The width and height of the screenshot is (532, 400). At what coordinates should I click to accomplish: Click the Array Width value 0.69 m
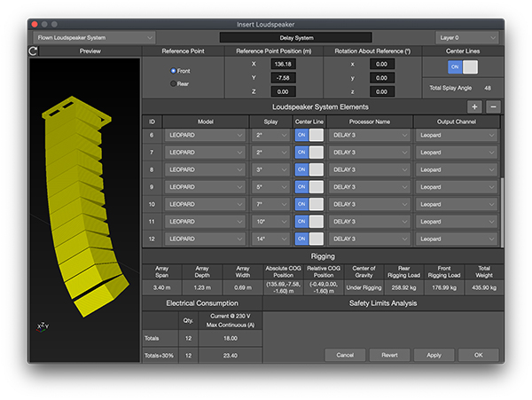click(243, 287)
